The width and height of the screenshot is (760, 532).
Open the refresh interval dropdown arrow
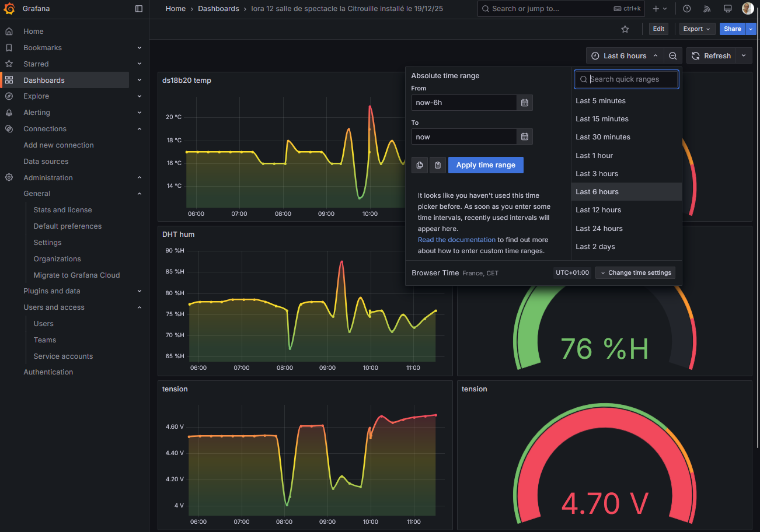[744, 56]
